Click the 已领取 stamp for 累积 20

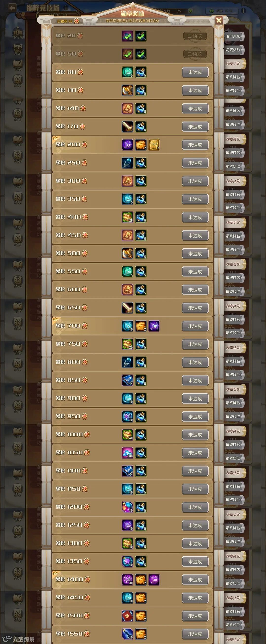point(195,36)
